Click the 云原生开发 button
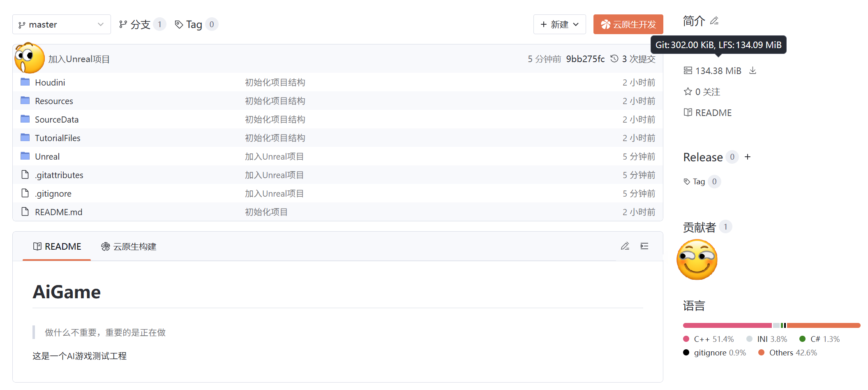Screen dimensions: 868x390 pyautogui.click(x=628, y=25)
